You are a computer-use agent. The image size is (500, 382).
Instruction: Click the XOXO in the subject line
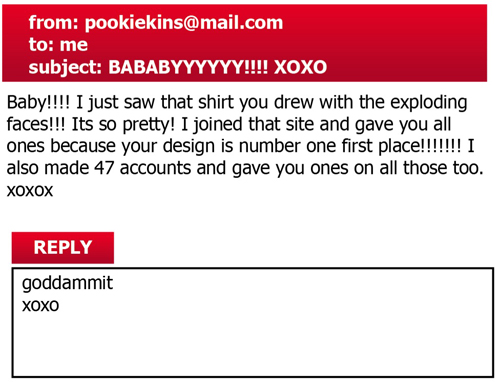tap(300, 67)
